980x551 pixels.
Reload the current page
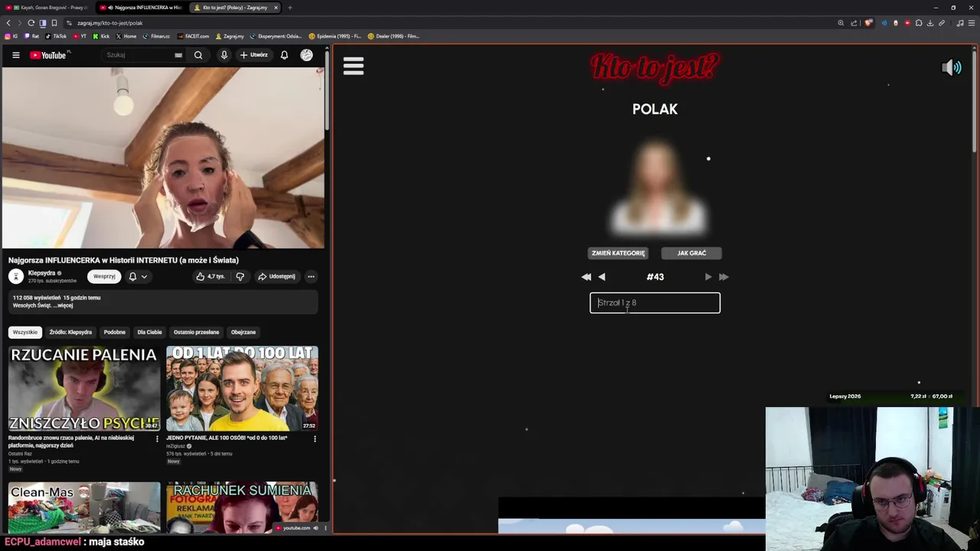click(31, 23)
